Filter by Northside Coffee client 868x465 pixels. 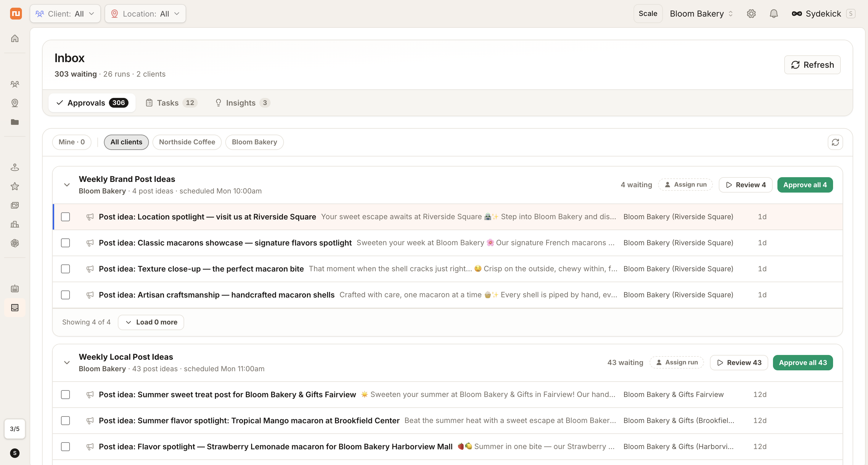click(187, 142)
